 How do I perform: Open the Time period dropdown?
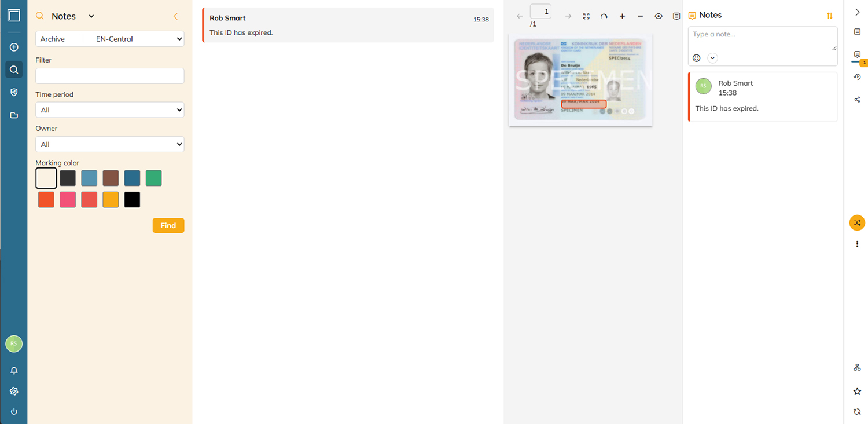point(110,110)
